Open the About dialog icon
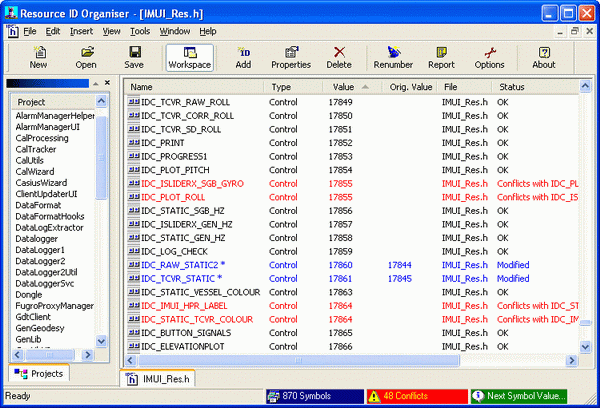The height and width of the screenshot is (408, 600). [x=543, y=57]
